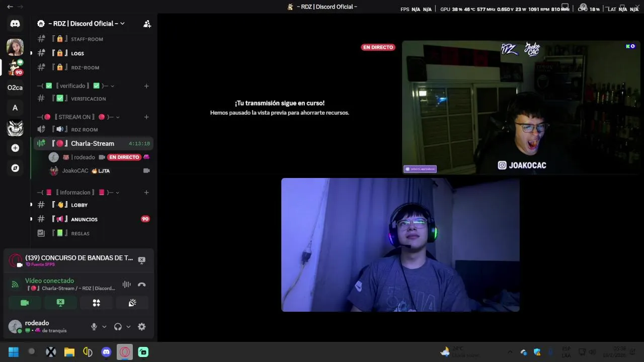Open rodeado user profile avatar

[x=15, y=327]
